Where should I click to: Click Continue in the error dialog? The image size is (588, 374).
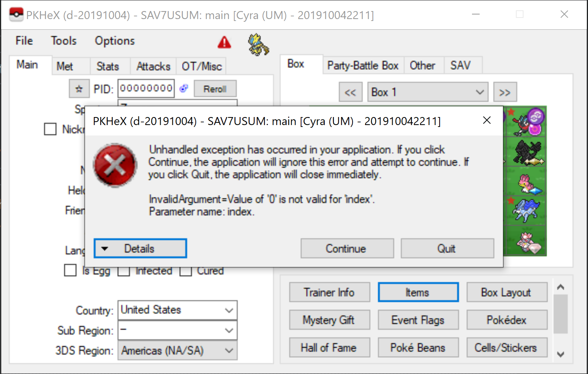coord(347,249)
